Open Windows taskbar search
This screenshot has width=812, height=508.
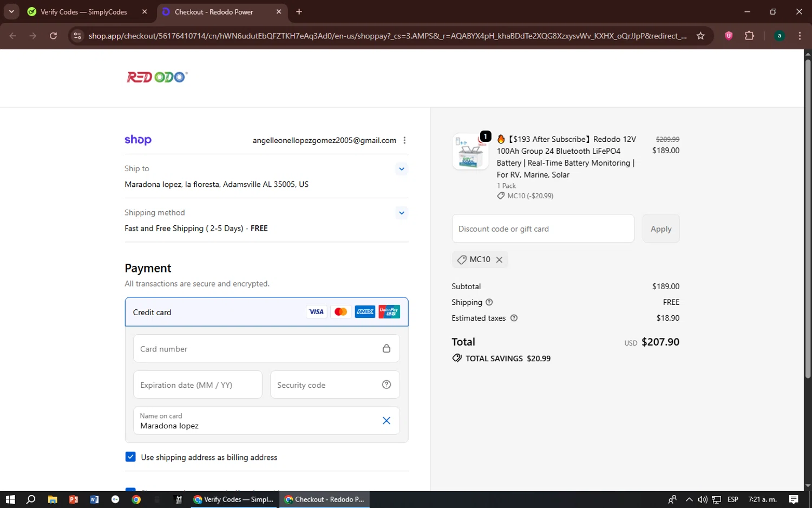[x=31, y=499]
